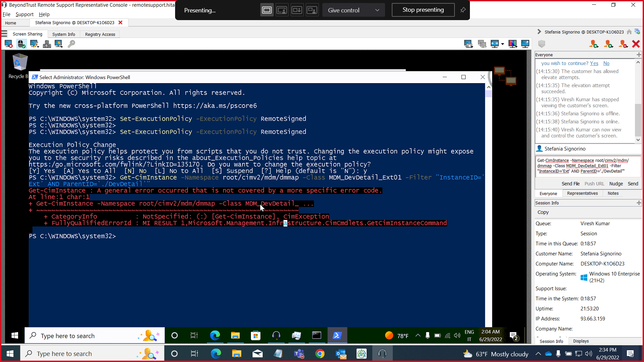Screen dimensions: 644x362
Task: Click the transfer session user icon
Action: pyautogui.click(x=593, y=44)
